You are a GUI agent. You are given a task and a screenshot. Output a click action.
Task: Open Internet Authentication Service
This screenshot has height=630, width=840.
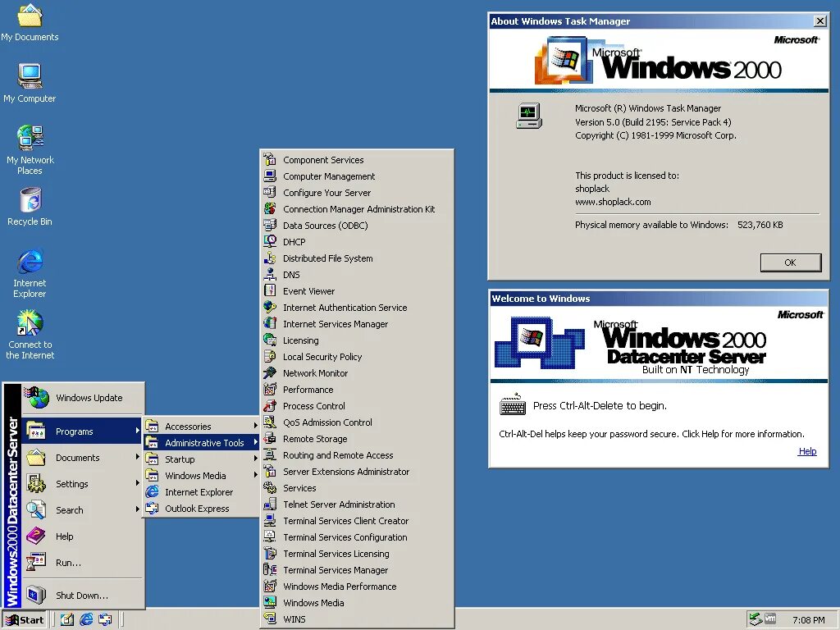(x=357, y=308)
